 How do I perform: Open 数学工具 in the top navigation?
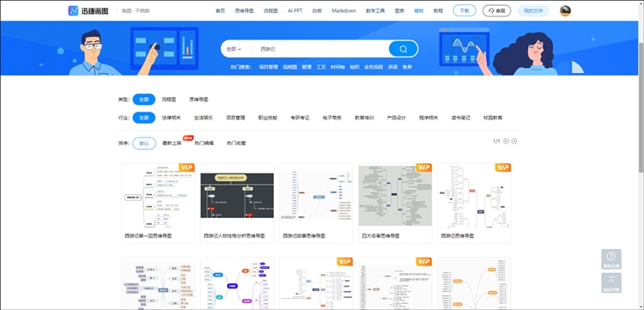[x=375, y=10]
